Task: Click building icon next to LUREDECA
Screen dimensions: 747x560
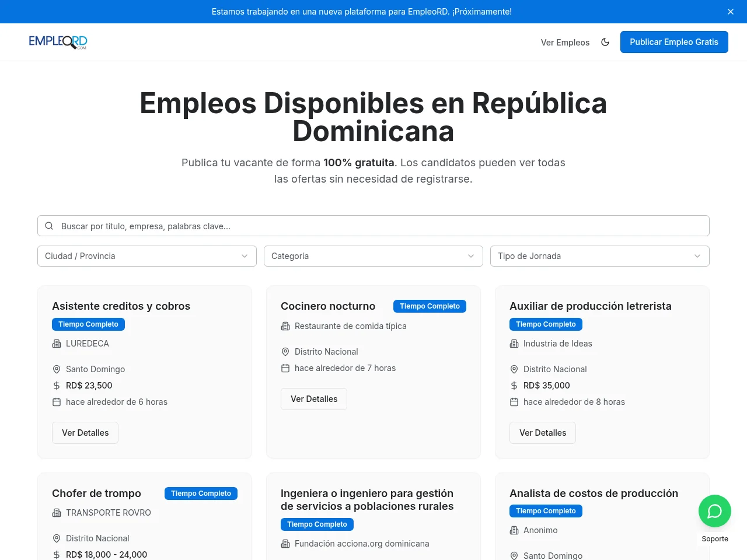Action: coord(57,344)
